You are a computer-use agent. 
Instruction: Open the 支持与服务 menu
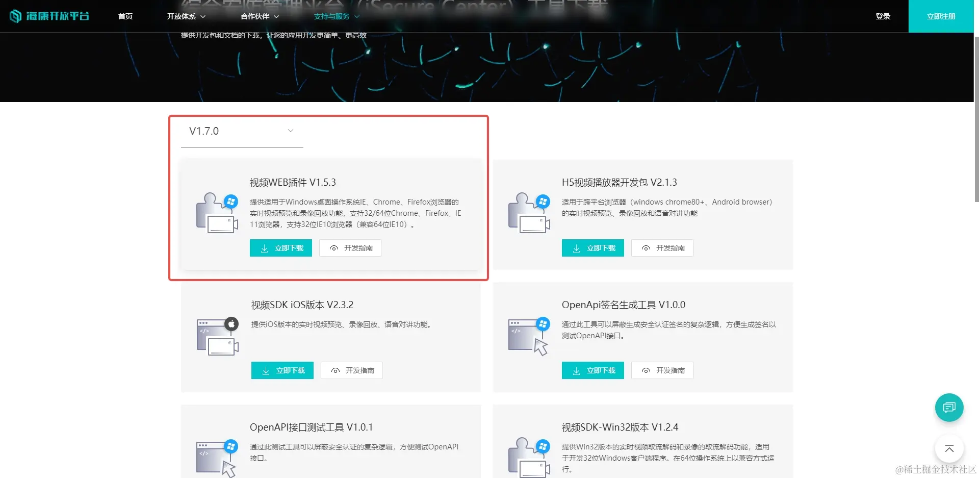click(337, 16)
